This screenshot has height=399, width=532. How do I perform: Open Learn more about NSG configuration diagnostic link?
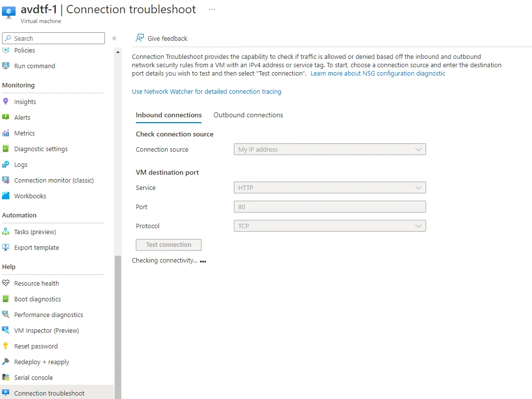tap(378, 73)
